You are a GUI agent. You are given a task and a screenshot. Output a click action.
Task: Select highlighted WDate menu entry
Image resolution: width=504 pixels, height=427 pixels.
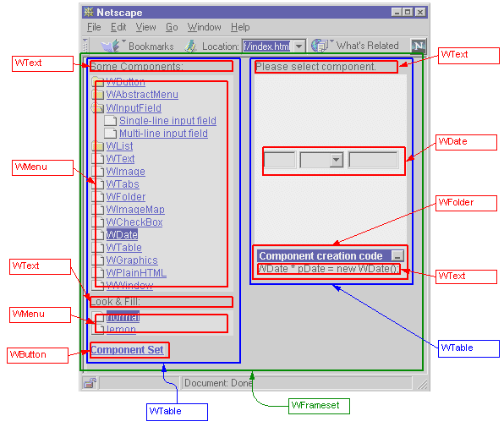(122, 234)
